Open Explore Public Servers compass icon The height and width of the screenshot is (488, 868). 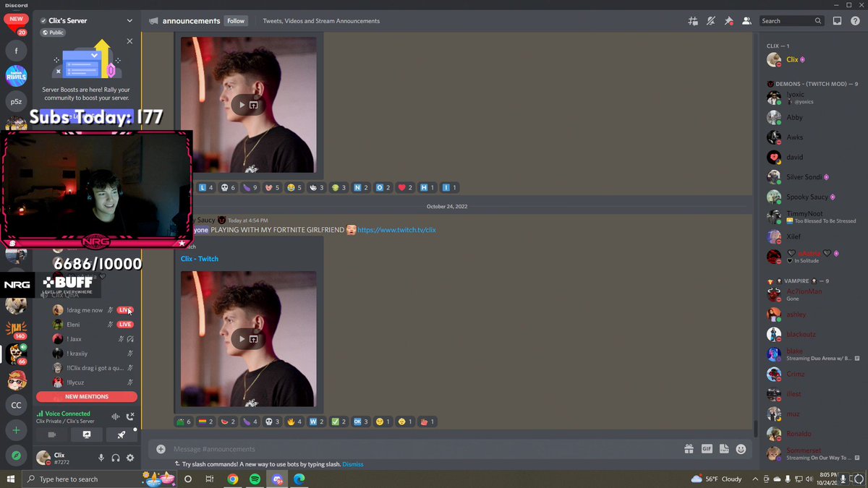pos(16,455)
